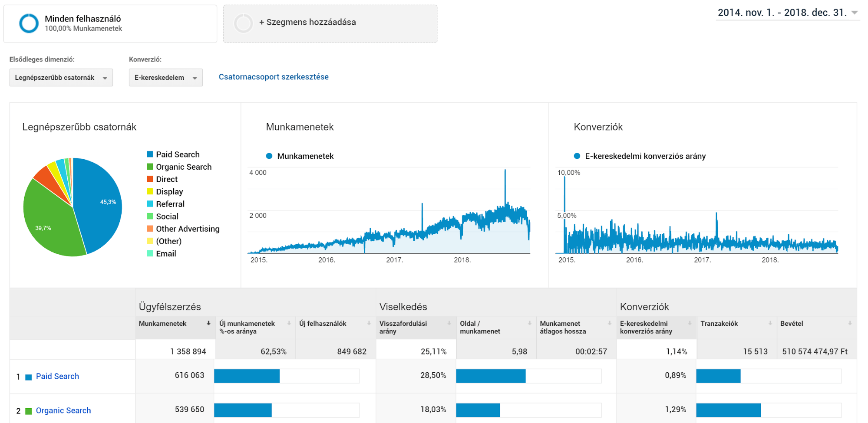Click the Organic Search sessions value 539 650
The width and height of the screenshot is (868, 423).
[189, 410]
